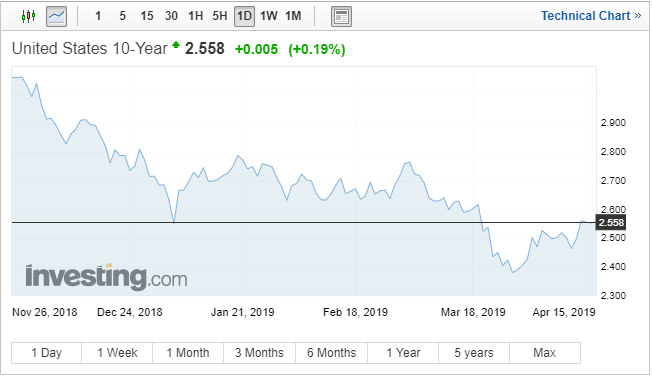The image size is (652, 377).
Task: Show the 1 Week range
Action: click(x=117, y=353)
